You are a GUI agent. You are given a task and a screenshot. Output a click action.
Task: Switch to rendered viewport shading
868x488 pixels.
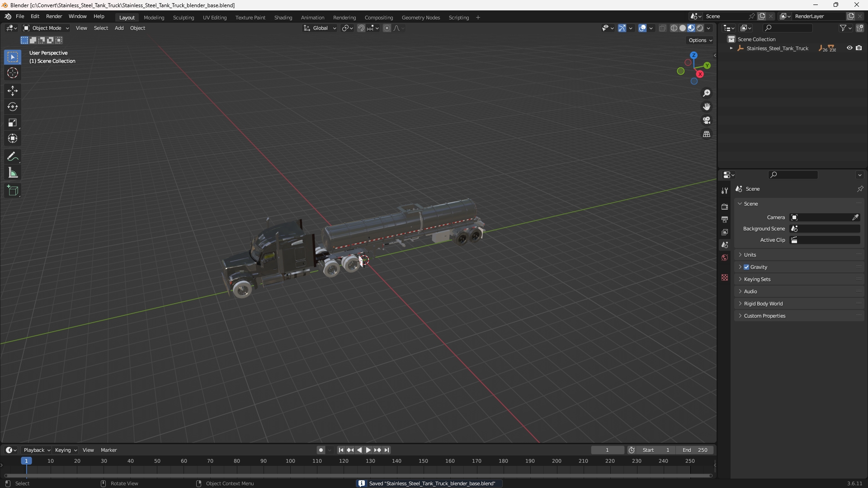tap(700, 28)
